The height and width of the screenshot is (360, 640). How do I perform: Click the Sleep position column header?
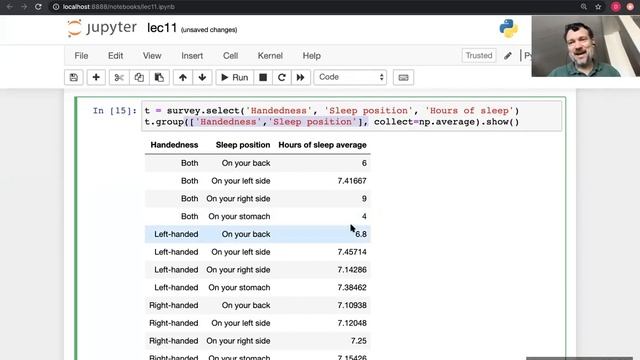243,145
